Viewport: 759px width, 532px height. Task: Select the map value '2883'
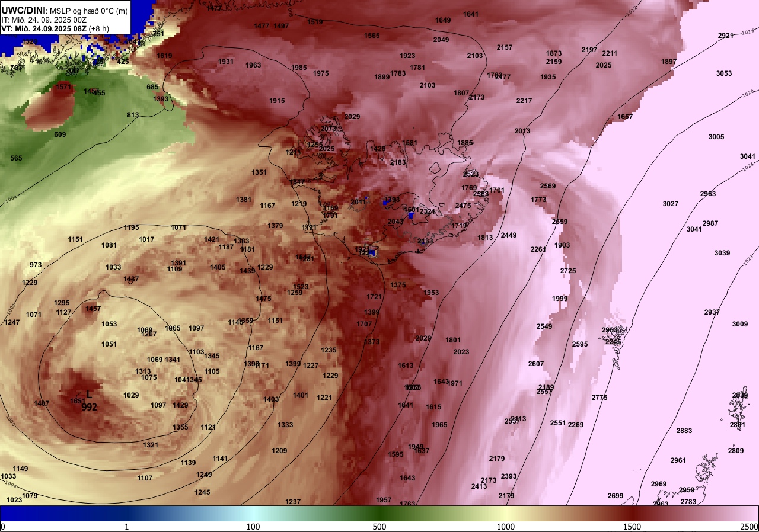tap(684, 431)
